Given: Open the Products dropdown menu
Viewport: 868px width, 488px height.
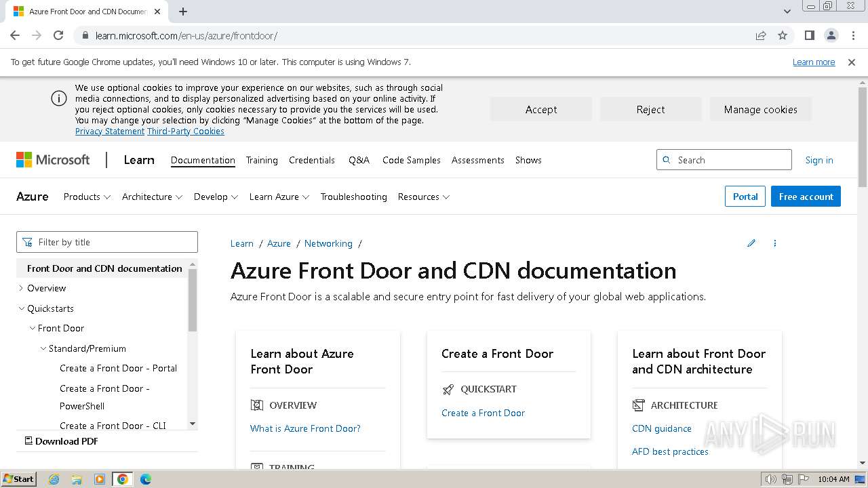Looking at the screenshot, I should tap(87, 197).
